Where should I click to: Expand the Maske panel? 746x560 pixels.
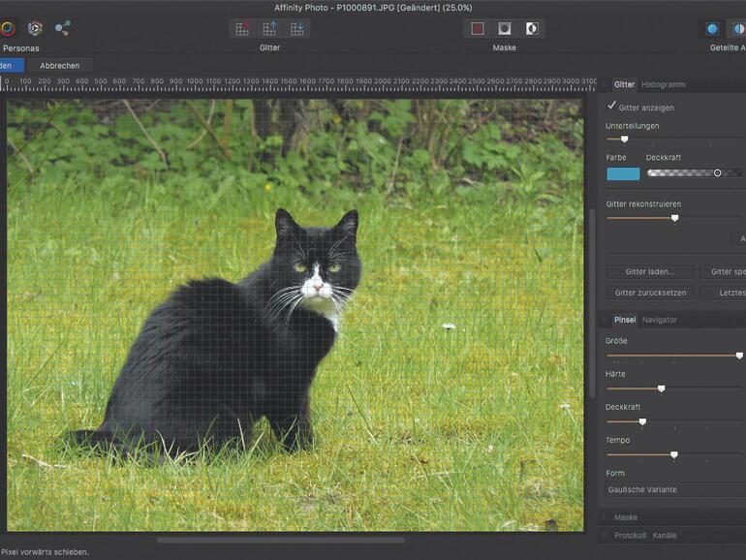(x=626, y=517)
